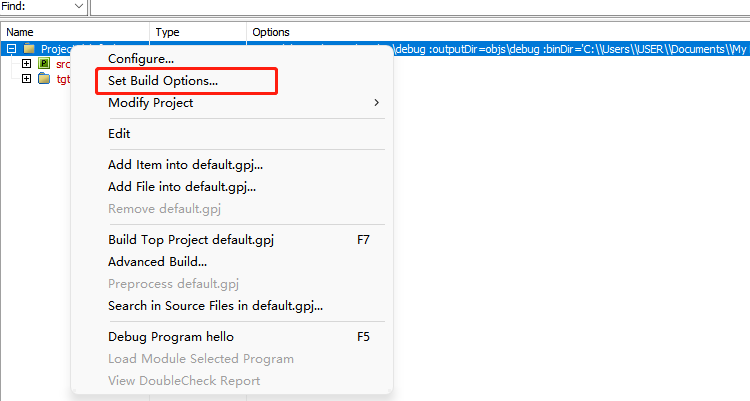Image resolution: width=750 pixels, height=401 pixels.
Task: Select Set Build Options... menu entry
Action: [x=163, y=81]
